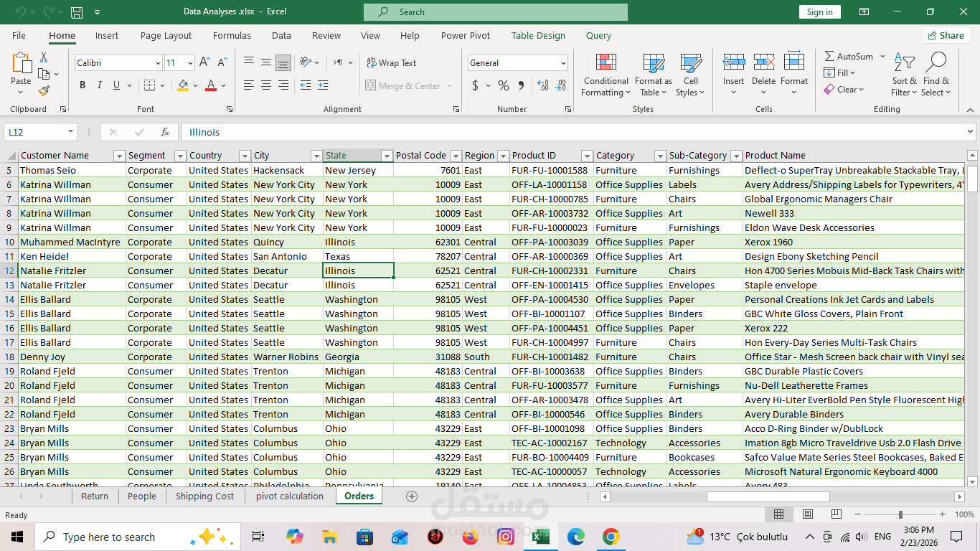The width and height of the screenshot is (980, 551).
Task: Toggle Italic formatting
Action: (100, 85)
